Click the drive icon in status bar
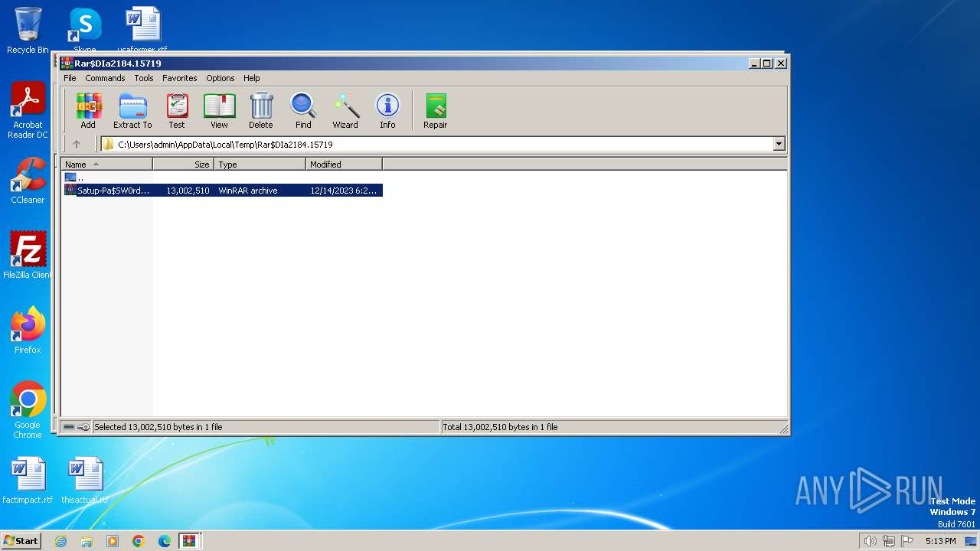This screenshot has width=980, height=551. (x=69, y=427)
